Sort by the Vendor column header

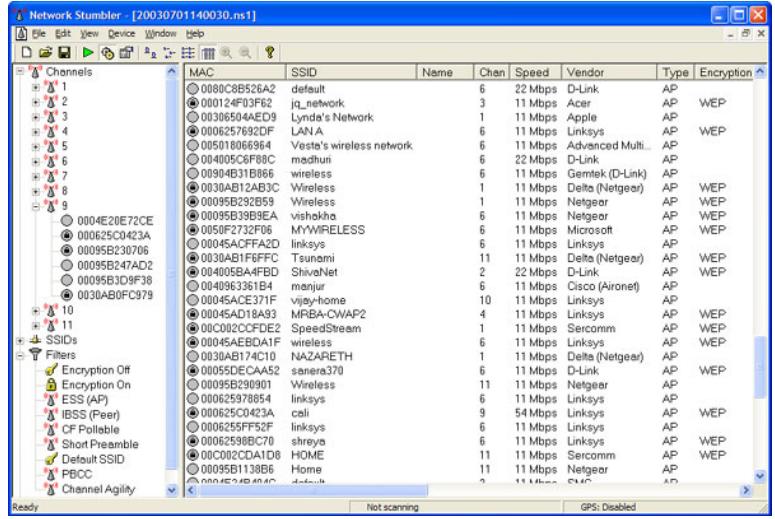(609, 72)
